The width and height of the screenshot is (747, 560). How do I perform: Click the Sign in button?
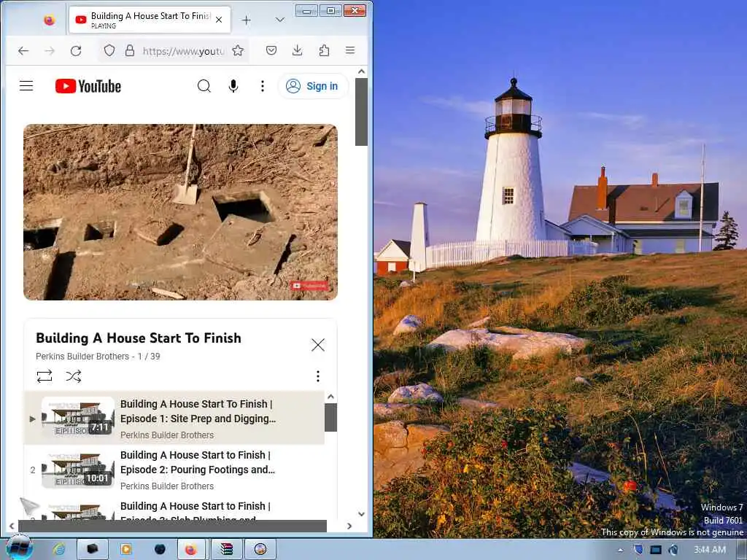(x=312, y=86)
